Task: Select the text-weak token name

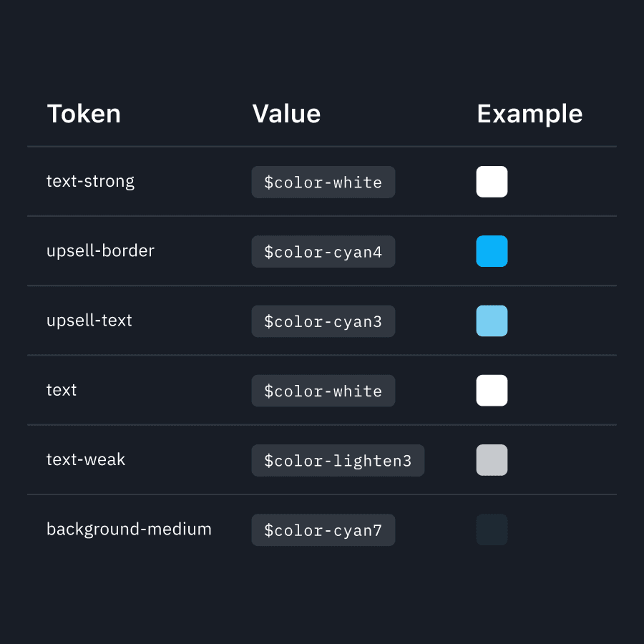Action: coord(85,459)
